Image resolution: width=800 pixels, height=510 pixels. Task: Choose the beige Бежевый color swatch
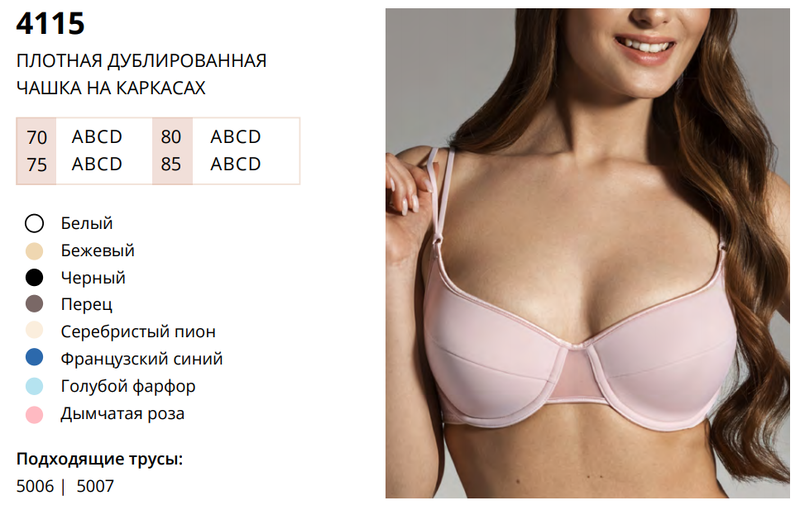(x=34, y=251)
